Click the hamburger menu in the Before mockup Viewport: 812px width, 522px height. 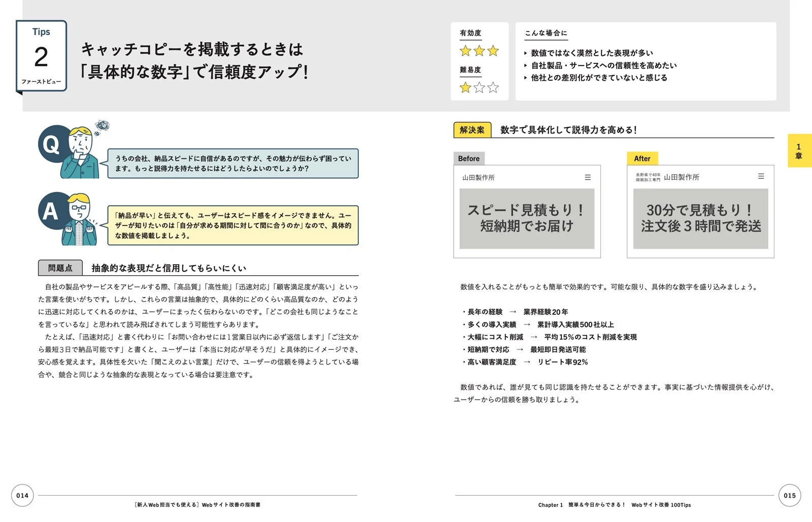pyautogui.click(x=588, y=177)
